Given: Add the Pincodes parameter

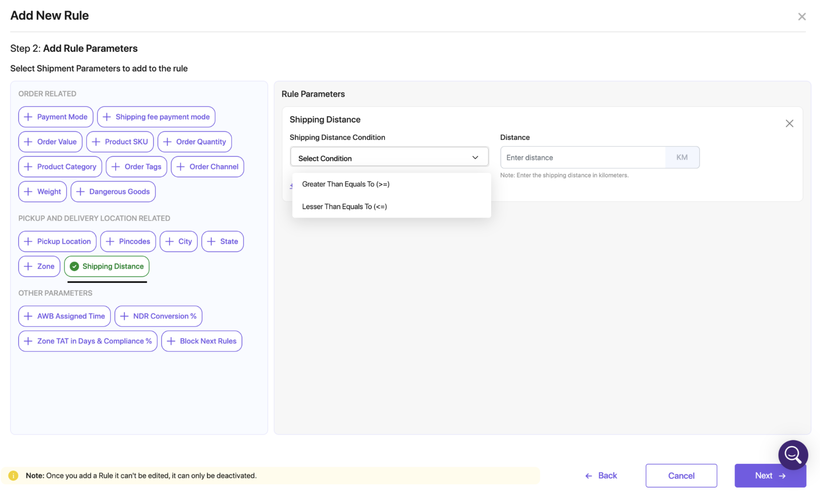Looking at the screenshot, I should (128, 241).
